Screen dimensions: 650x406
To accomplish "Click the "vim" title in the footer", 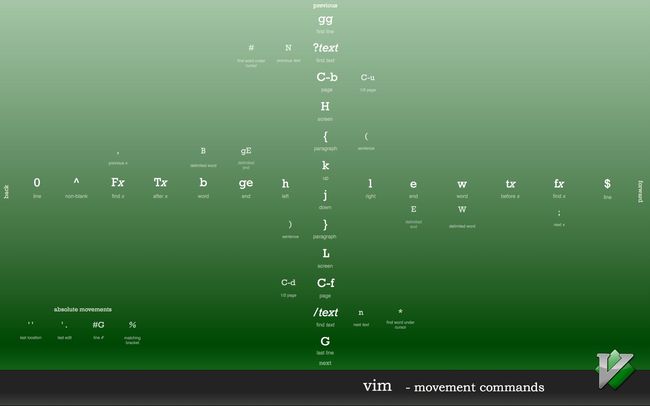I will click(x=377, y=386).
